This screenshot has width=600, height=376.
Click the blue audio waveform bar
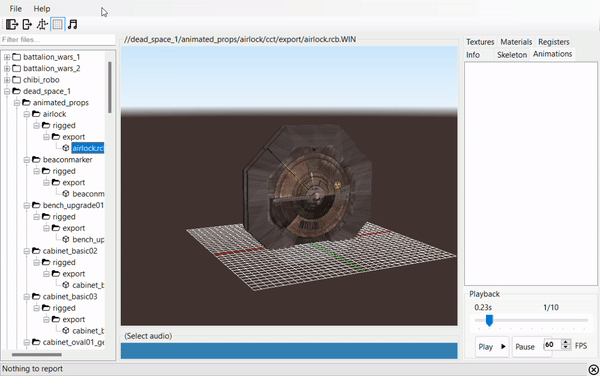coord(289,351)
